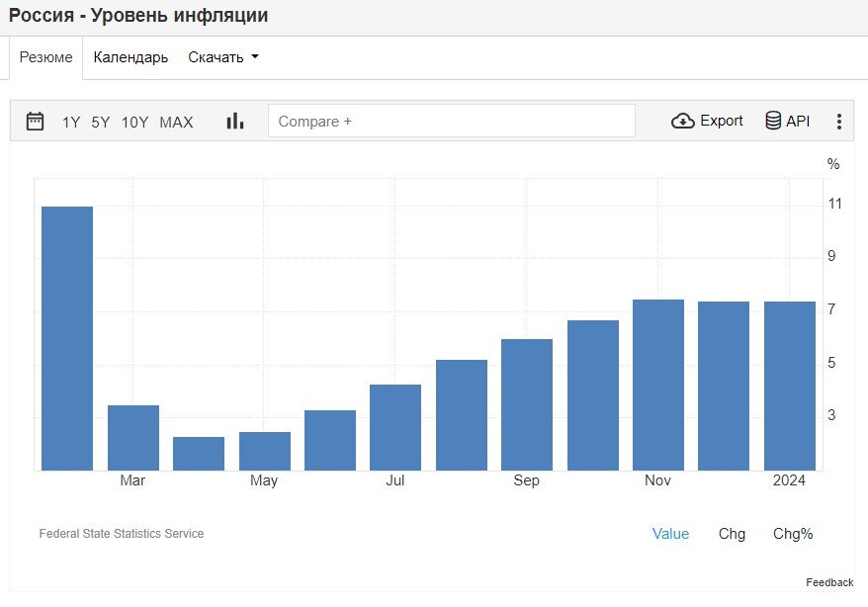Viewport: 868px width, 607px height.
Task: Click the bar above the May label
Action: [265, 451]
